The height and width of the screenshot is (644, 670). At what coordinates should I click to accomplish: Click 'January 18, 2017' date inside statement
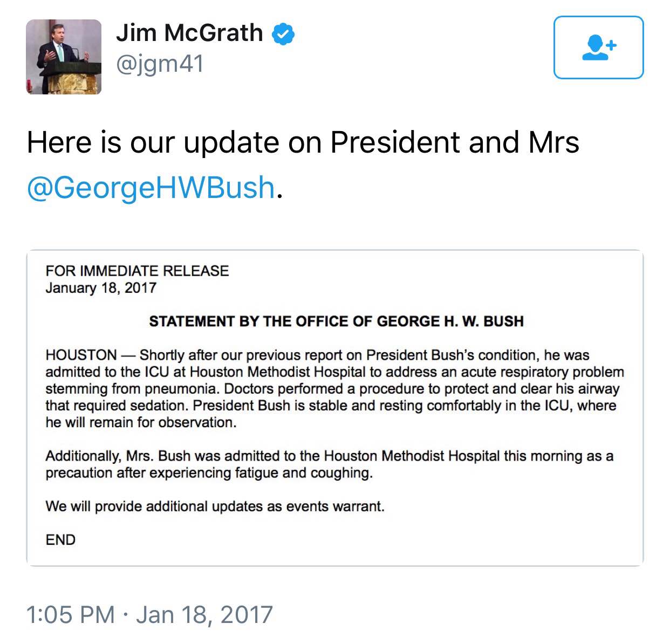(x=101, y=287)
